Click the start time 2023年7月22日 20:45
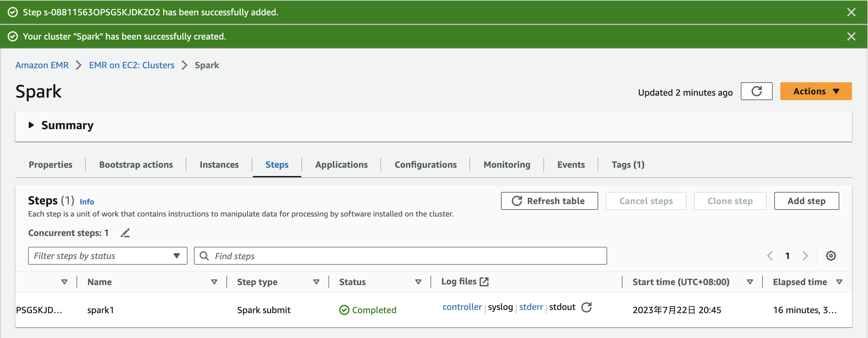The width and height of the screenshot is (868, 338). (x=677, y=310)
